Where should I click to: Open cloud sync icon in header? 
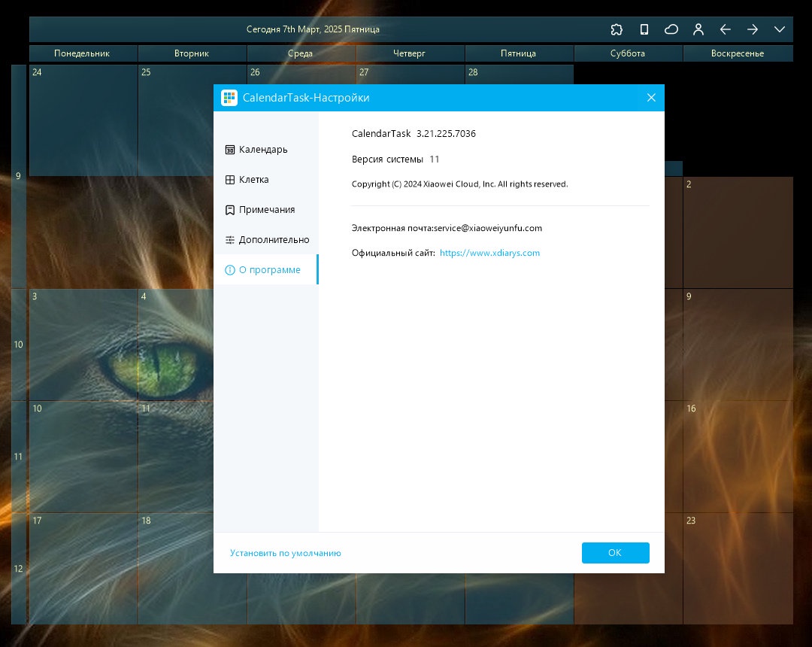click(x=671, y=29)
